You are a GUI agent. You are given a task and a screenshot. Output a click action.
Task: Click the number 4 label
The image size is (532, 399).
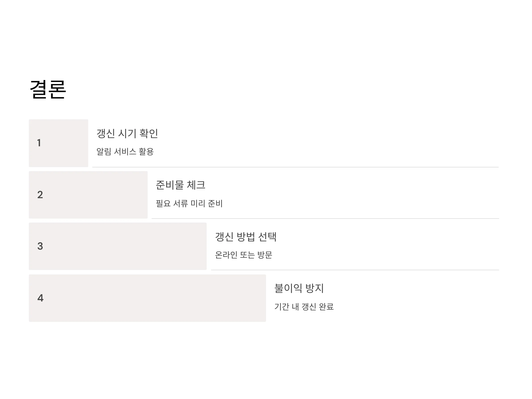(x=40, y=298)
